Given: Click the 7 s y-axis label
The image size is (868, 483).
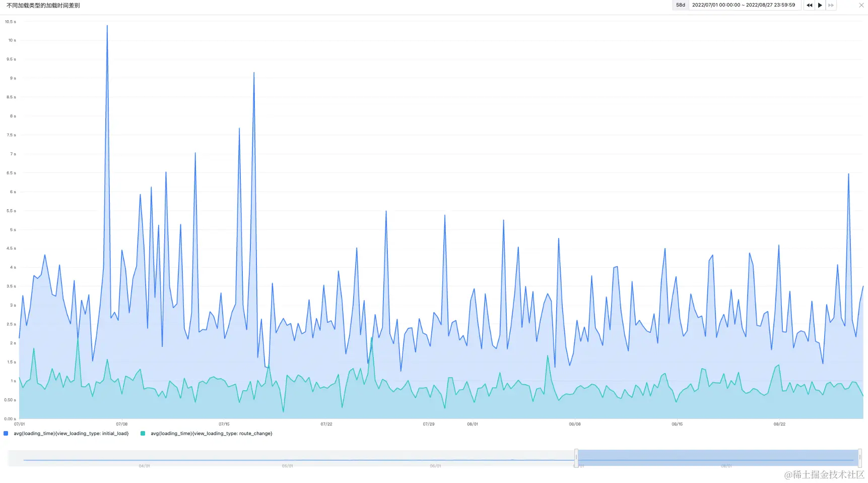Looking at the screenshot, I should point(13,154).
